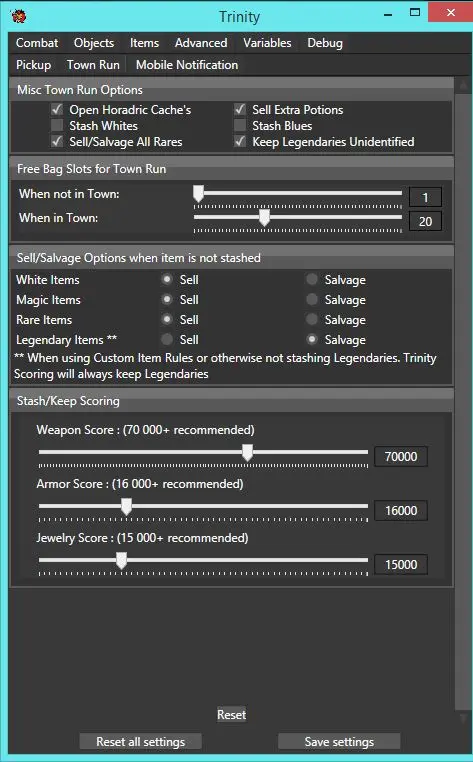Click the Armor Score field showing 16000
The height and width of the screenshot is (762, 473).
[x=401, y=510]
